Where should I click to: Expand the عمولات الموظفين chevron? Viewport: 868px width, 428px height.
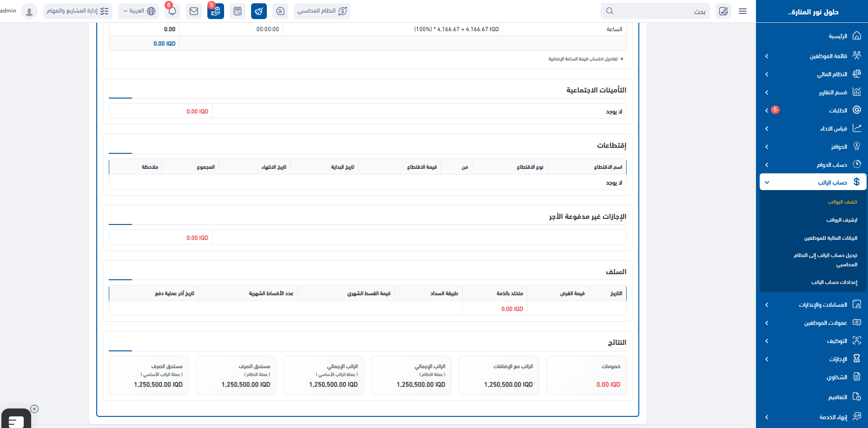pyautogui.click(x=767, y=323)
